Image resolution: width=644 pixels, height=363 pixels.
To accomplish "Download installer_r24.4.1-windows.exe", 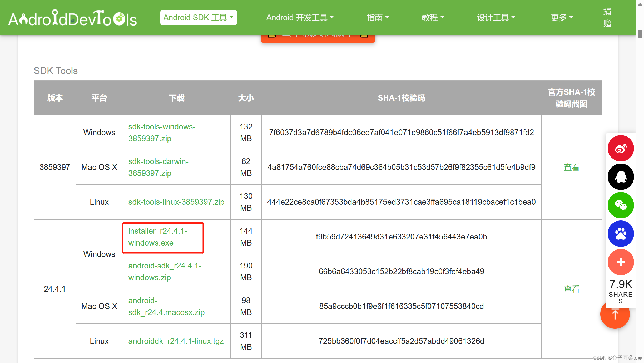I will tap(158, 237).
